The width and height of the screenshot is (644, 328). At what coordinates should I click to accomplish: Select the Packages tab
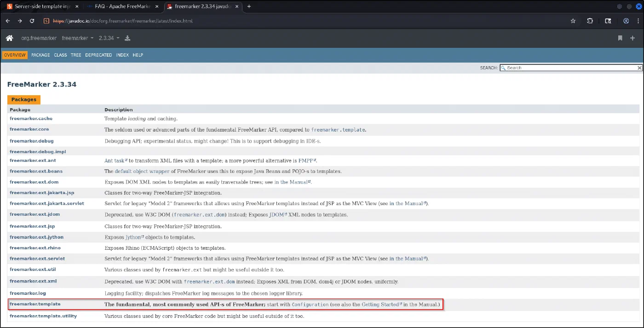coord(24,99)
